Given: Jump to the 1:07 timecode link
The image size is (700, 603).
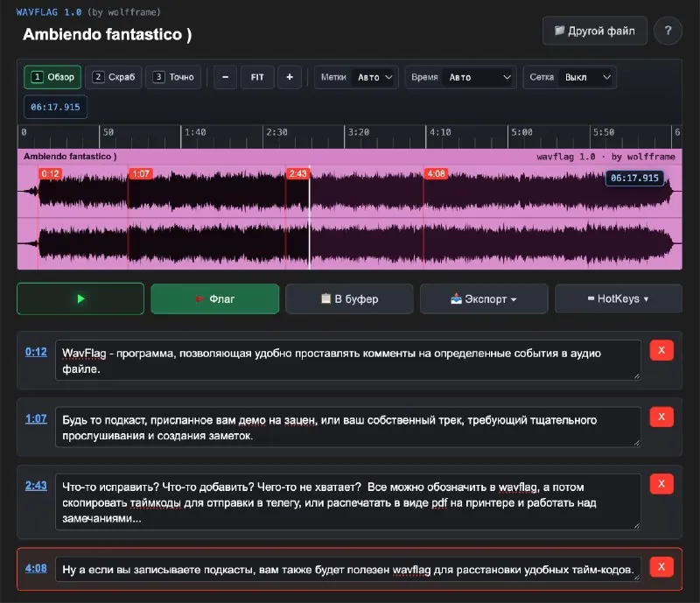Looking at the screenshot, I should click(36, 418).
